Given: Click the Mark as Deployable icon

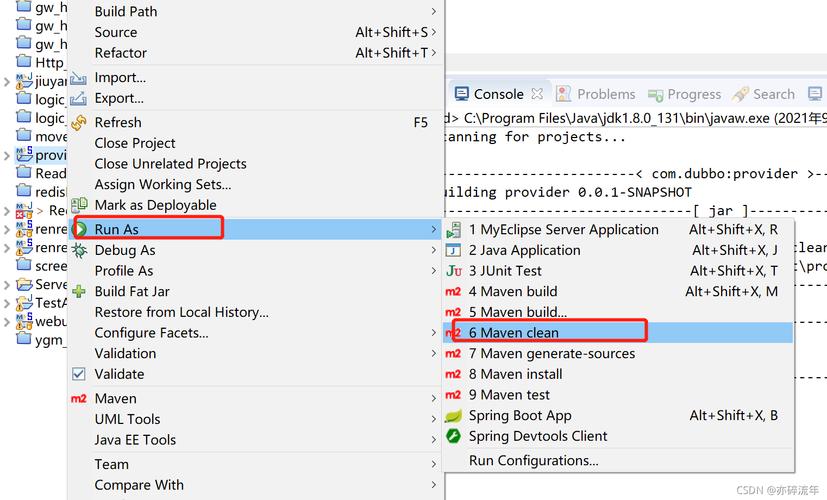Looking at the screenshot, I should point(79,205).
